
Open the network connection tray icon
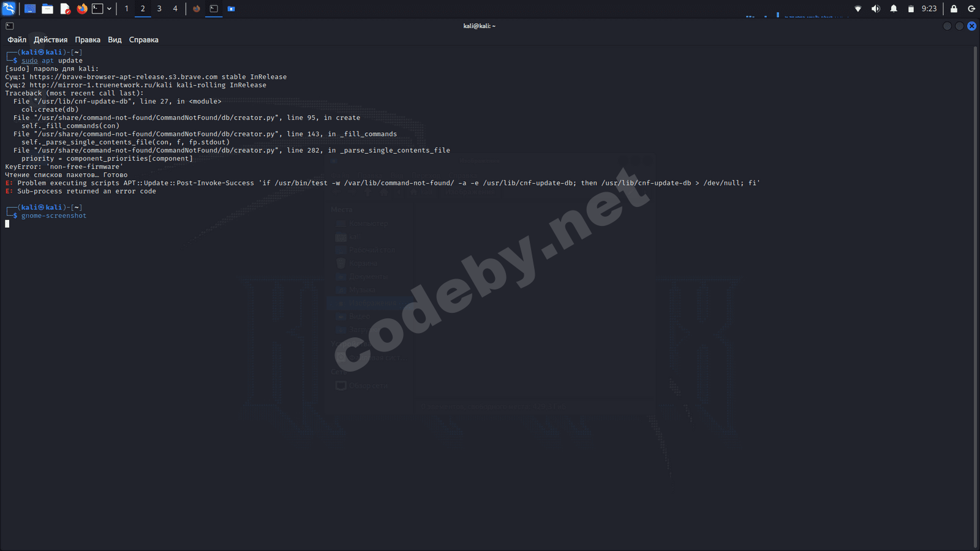tap(858, 9)
